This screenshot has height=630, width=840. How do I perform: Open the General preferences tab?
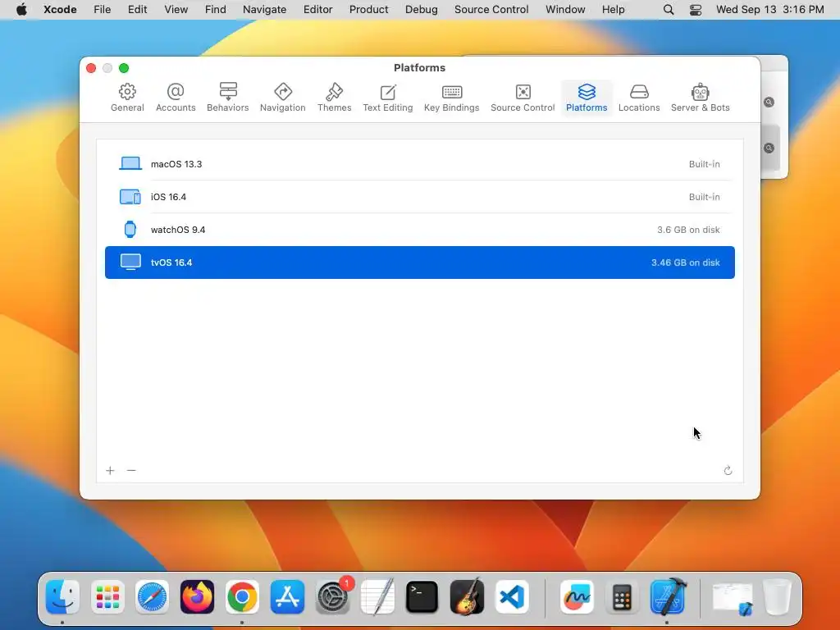(127, 98)
